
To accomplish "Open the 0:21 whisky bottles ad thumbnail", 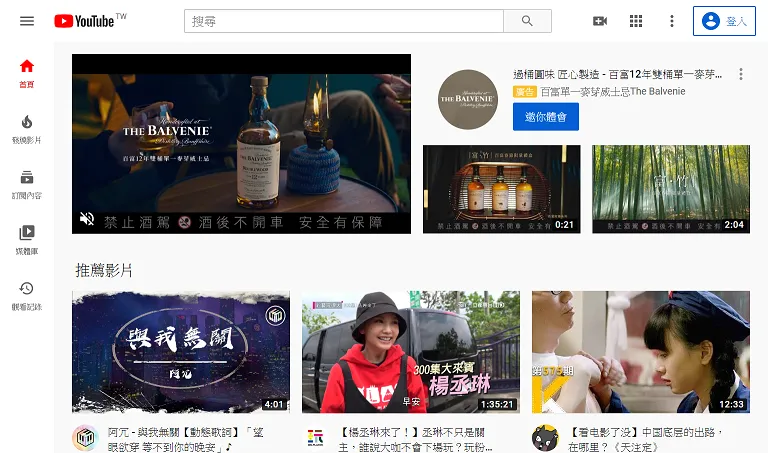I will (501, 189).
